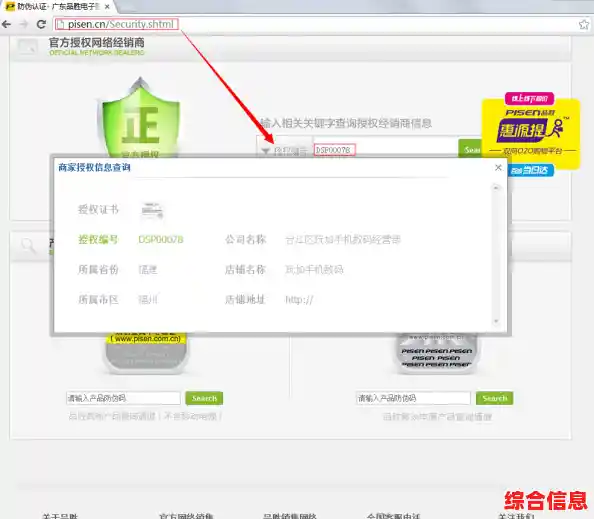
Task: Click right anti-fake Search button
Action: tap(494, 398)
